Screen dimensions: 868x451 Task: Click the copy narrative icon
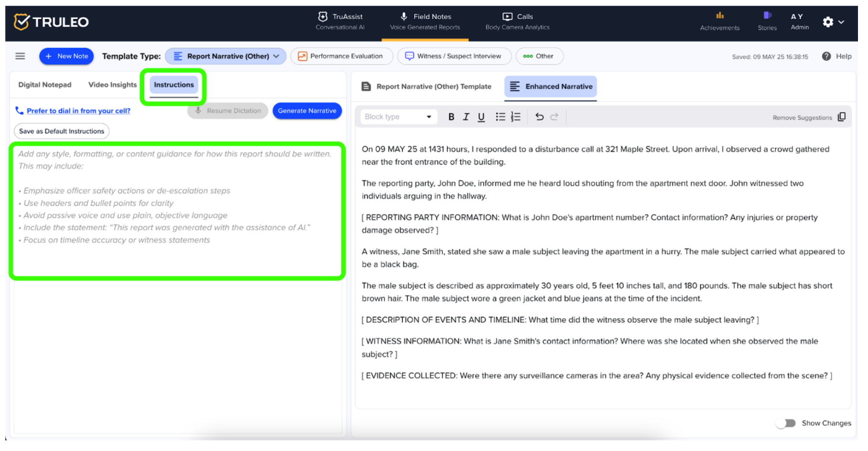[x=842, y=117]
